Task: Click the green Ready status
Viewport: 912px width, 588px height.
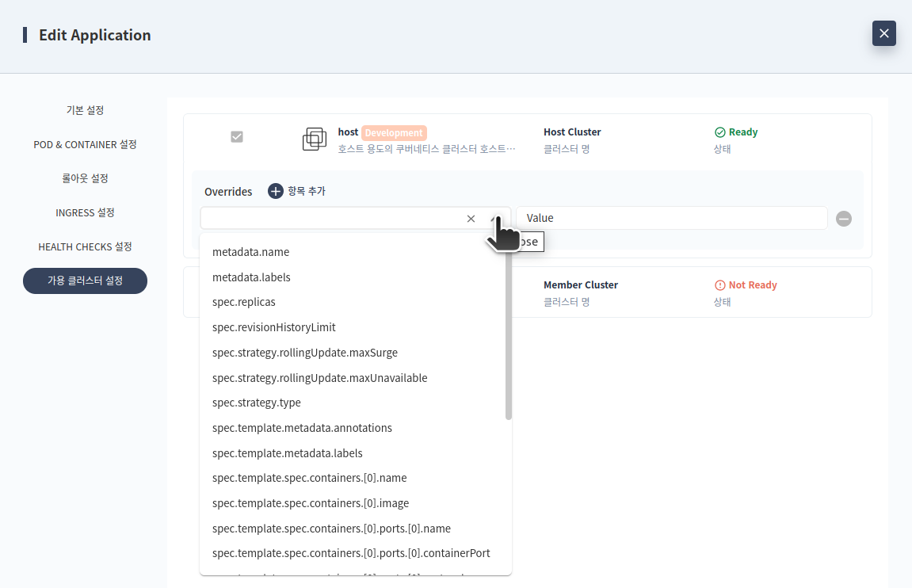Action: click(742, 132)
